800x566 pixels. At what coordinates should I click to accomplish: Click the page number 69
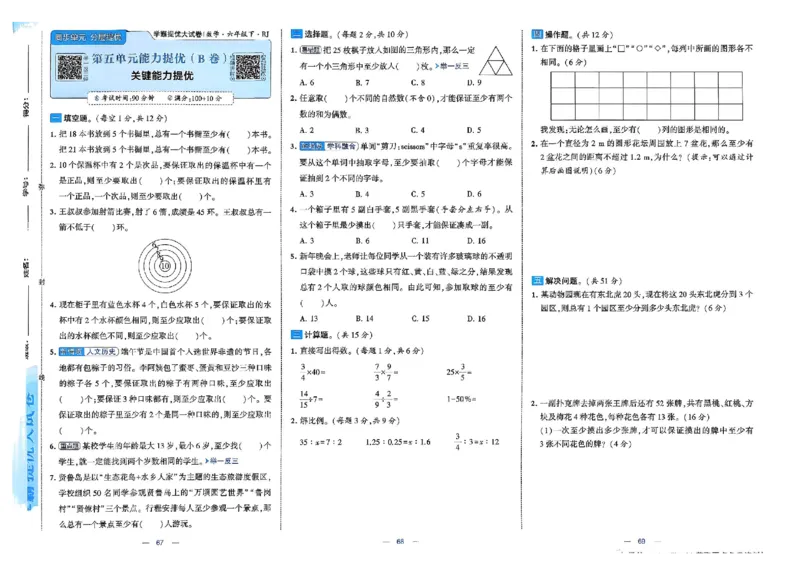coord(641,541)
